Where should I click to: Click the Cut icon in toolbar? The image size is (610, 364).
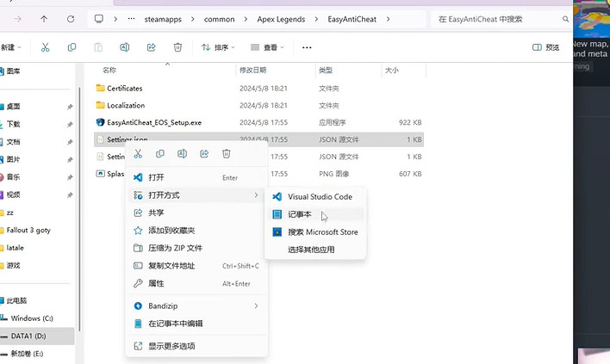[45, 47]
